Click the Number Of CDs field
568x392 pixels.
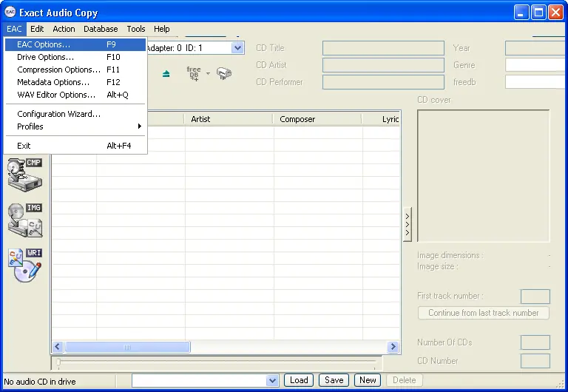point(535,342)
